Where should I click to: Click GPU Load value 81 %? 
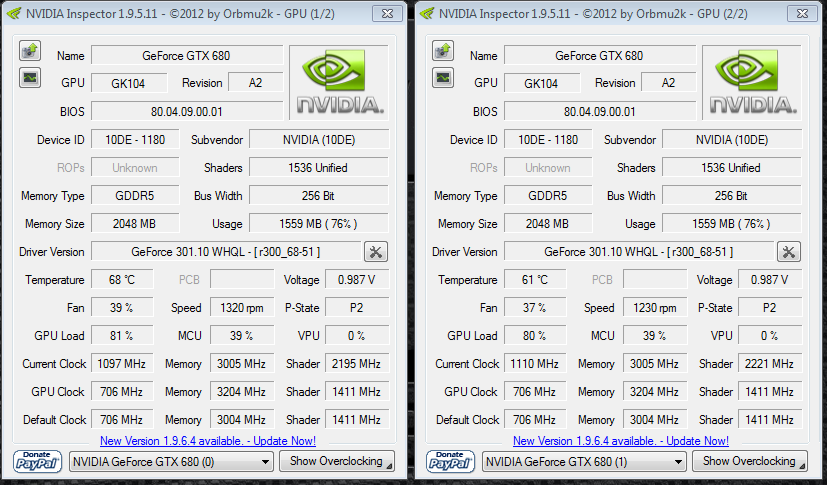pyautogui.click(x=122, y=336)
